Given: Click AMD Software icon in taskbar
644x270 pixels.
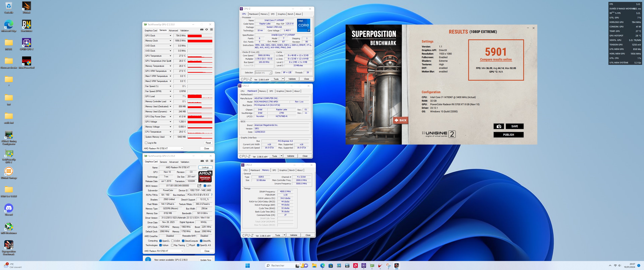Looking at the screenshot, I should point(356,265).
